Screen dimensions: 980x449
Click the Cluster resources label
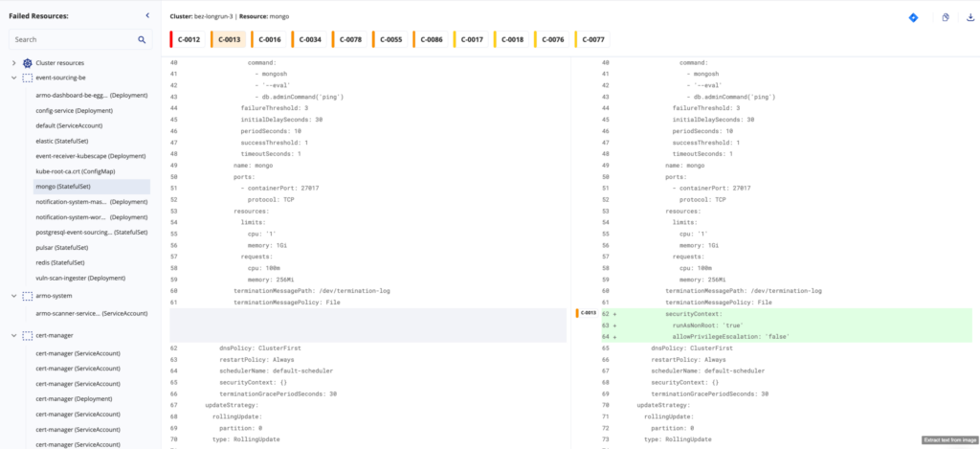coord(60,63)
